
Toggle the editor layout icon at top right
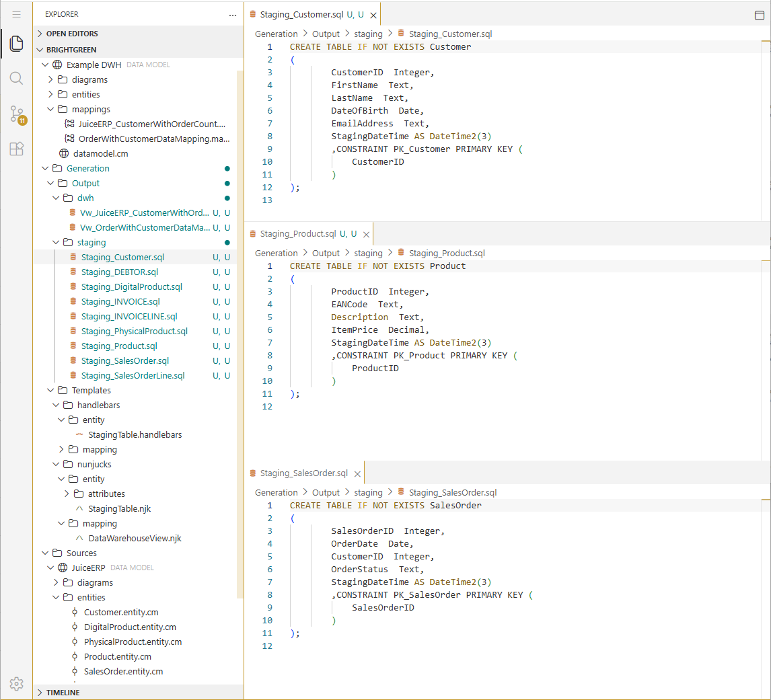point(759,15)
